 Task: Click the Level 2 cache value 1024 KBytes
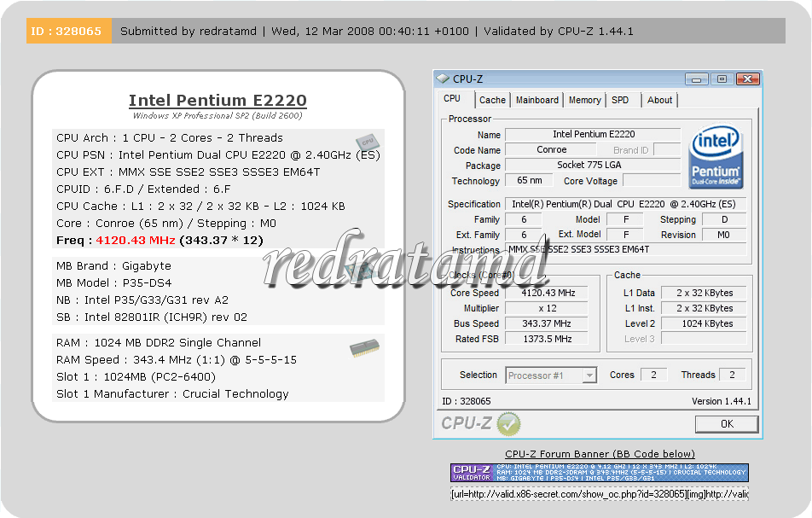(705, 323)
